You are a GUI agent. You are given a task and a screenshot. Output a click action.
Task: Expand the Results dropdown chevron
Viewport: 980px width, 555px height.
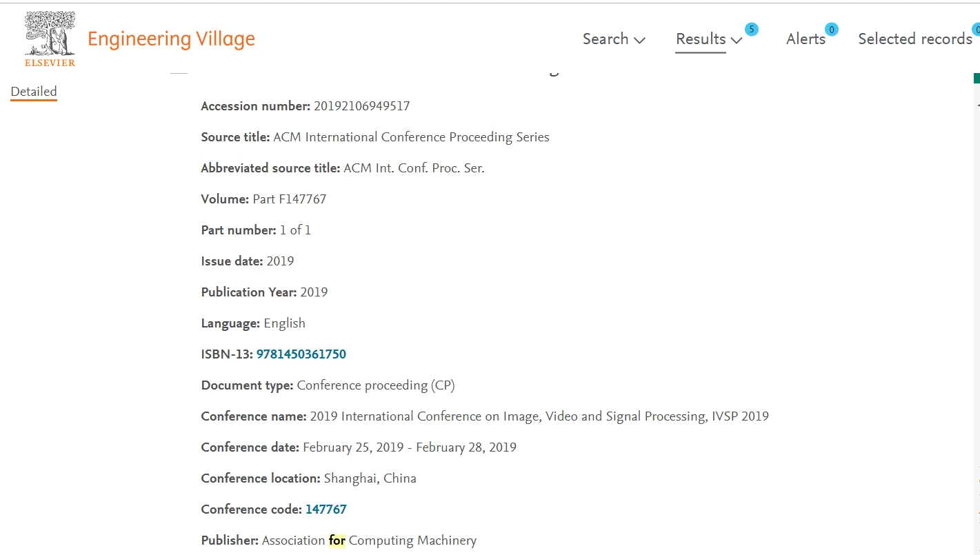(x=736, y=40)
